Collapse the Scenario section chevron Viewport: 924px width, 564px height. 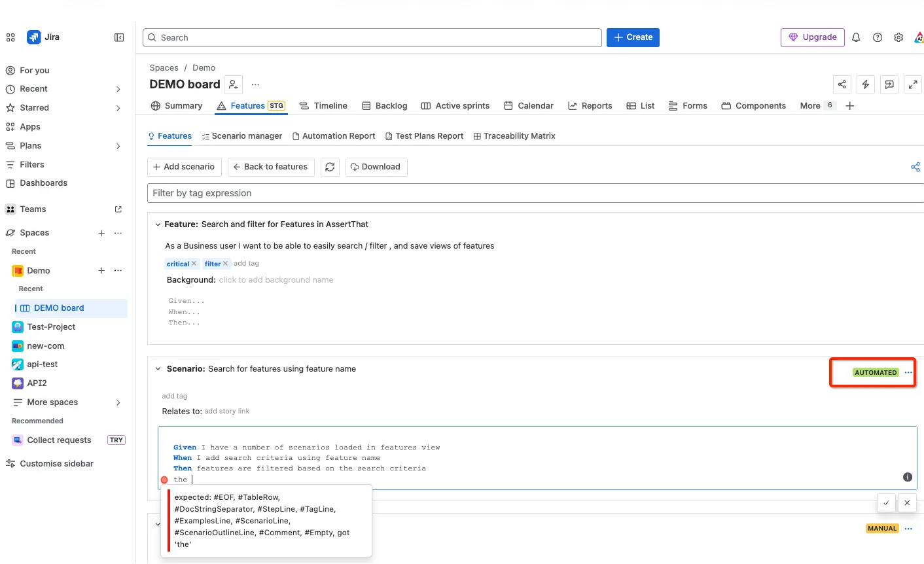point(158,369)
